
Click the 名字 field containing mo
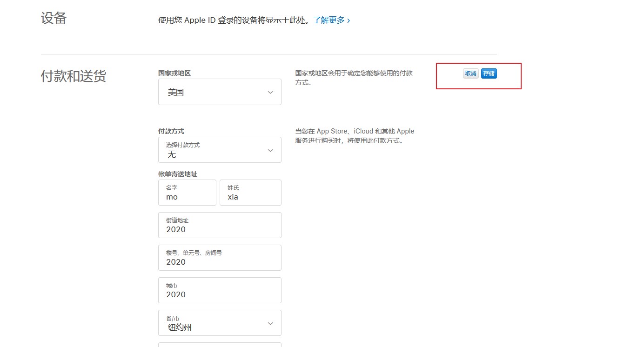(187, 193)
